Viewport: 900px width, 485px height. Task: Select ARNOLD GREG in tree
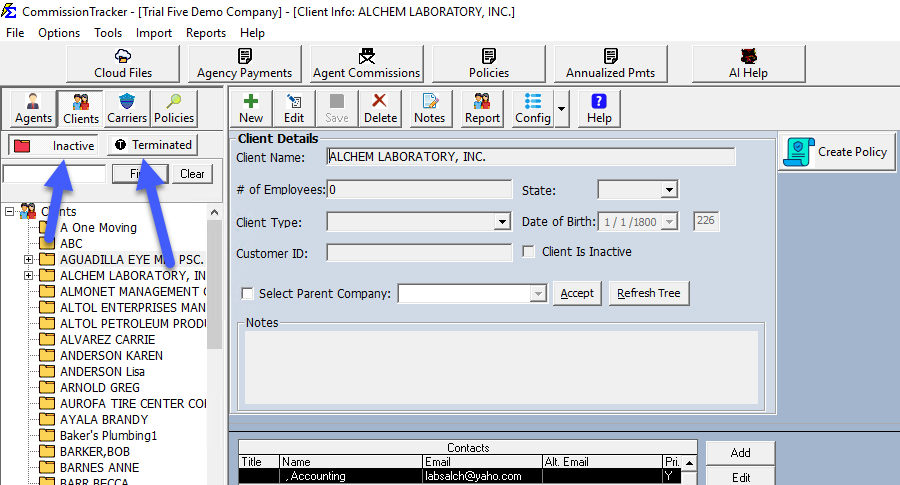(x=100, y=388)
